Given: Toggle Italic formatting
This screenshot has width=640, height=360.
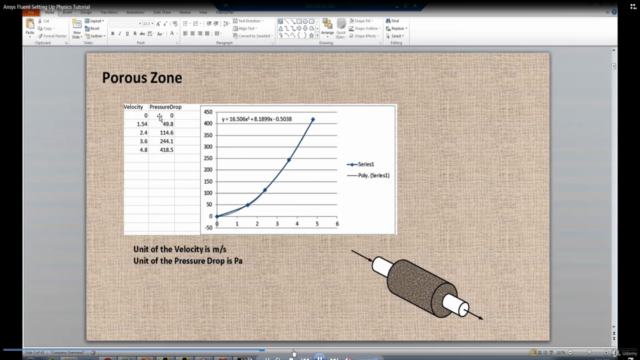Looking at the screenshot, I should pyautogui.click(x=120, y=34).
